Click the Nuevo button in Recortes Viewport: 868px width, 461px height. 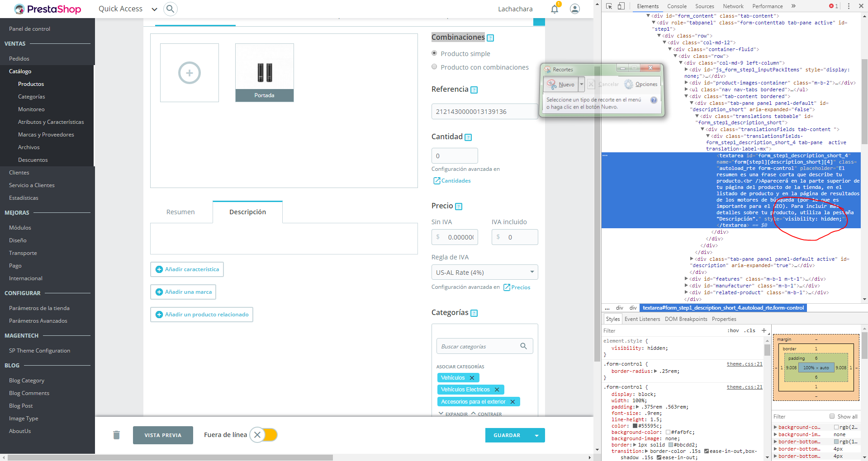coord(561,84)
